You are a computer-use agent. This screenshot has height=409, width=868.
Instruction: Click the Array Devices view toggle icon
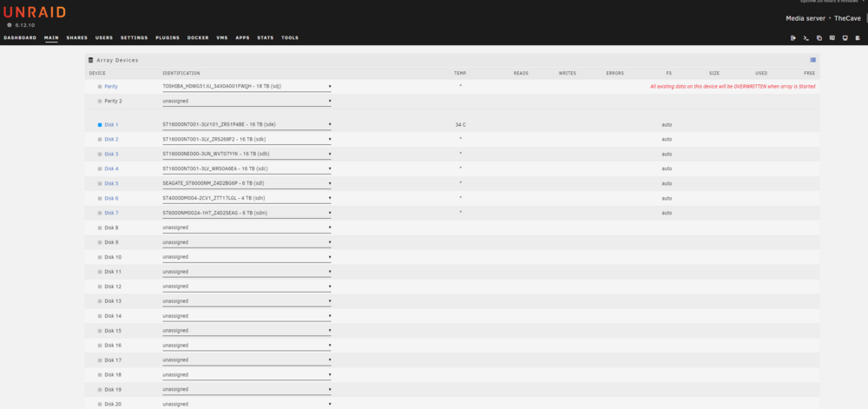(812, 60)
